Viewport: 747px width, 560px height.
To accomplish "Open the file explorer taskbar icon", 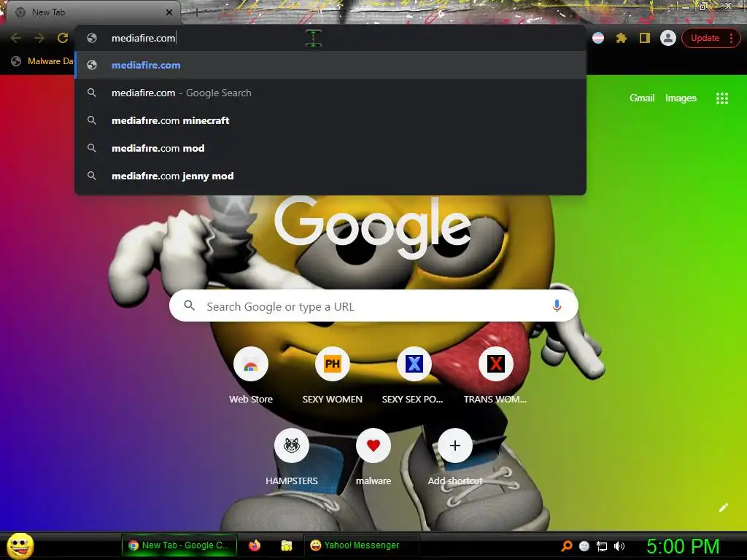I will tap(286, 545).
